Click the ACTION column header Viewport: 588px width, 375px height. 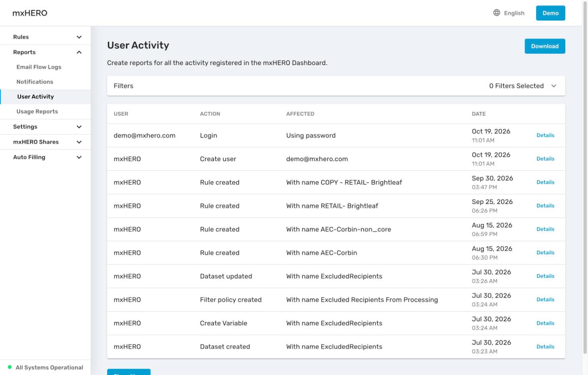point(210,114)
